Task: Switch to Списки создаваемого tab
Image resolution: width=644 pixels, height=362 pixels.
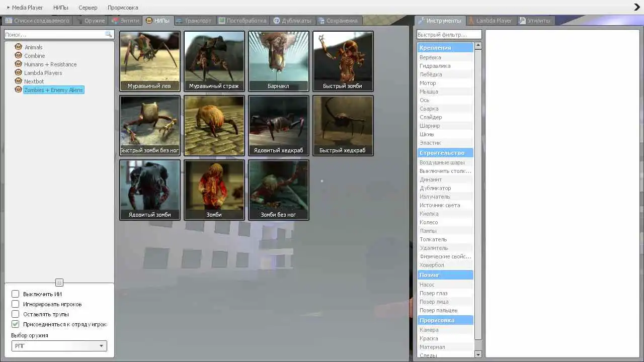Action: (x=38, y=21)
